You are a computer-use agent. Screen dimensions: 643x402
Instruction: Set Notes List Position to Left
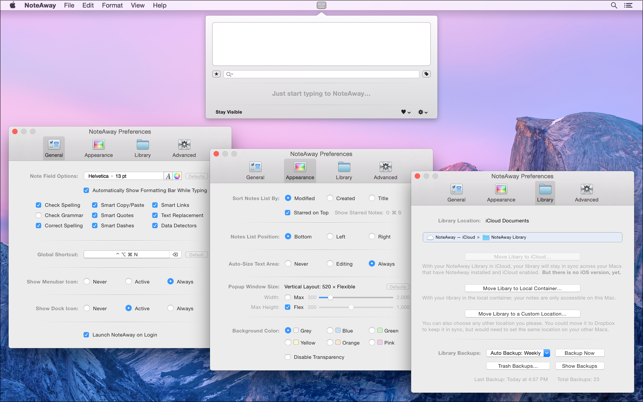pyautogui.click(x=330, y=236)
